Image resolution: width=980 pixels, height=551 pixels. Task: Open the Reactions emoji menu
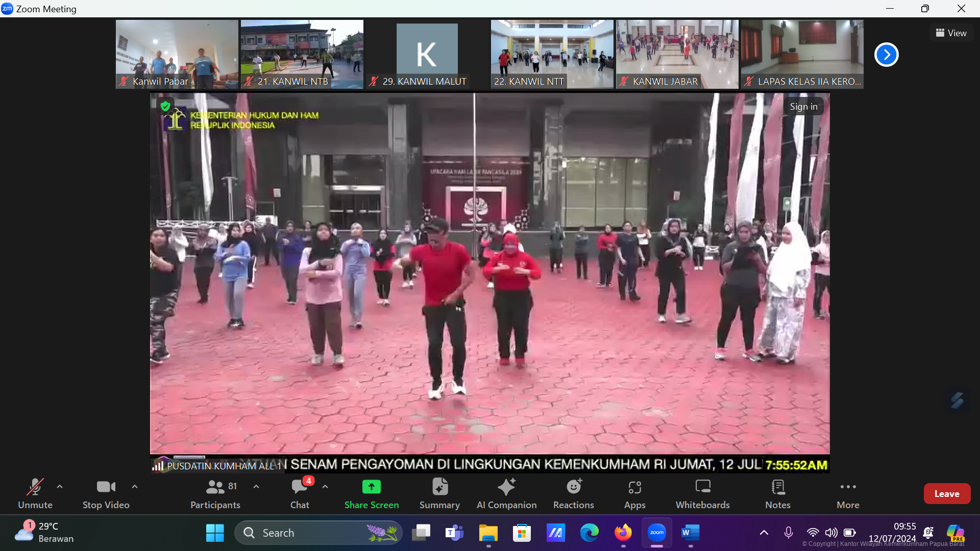click(574, 493)
